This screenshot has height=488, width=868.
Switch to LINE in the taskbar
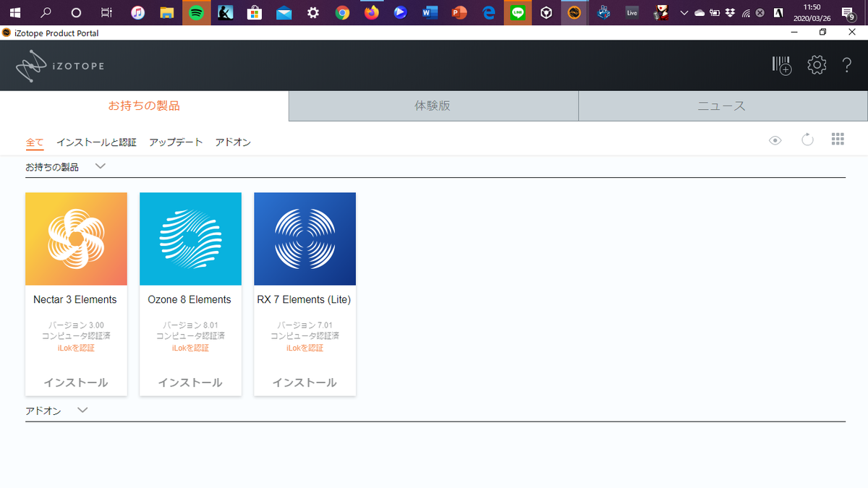click(518, 12)
